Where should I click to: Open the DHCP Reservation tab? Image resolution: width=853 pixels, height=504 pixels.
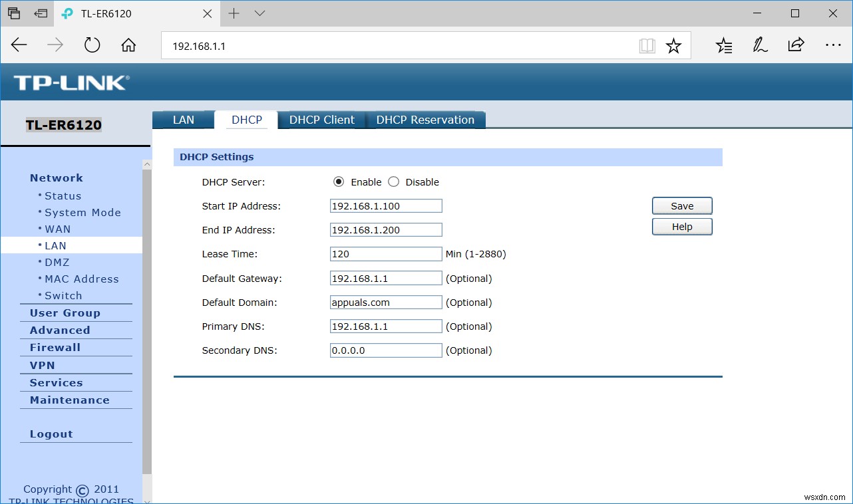(x=425, y=120)
